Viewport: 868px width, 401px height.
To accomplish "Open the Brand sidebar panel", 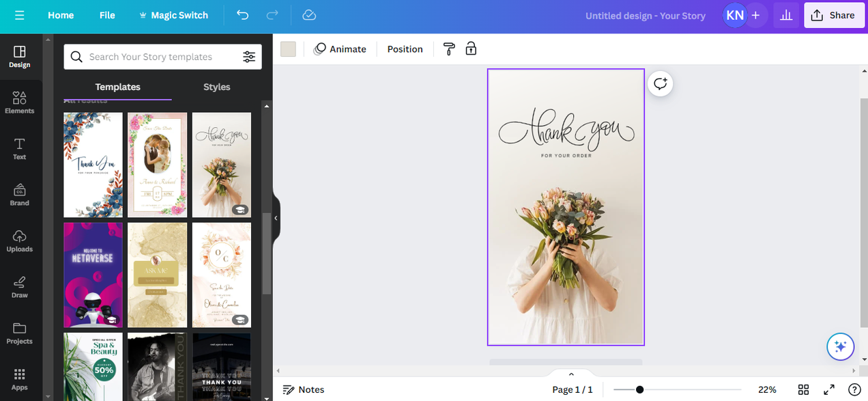I will coord(19,195).
